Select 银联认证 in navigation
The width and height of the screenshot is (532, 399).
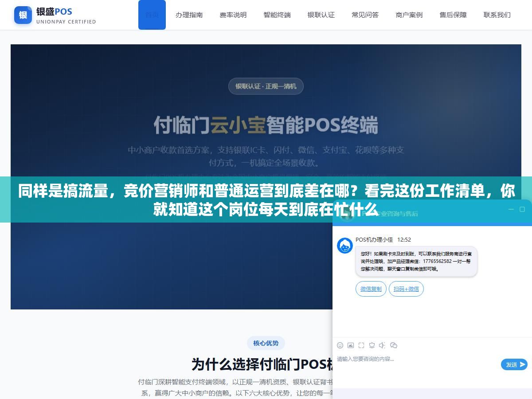321,15
